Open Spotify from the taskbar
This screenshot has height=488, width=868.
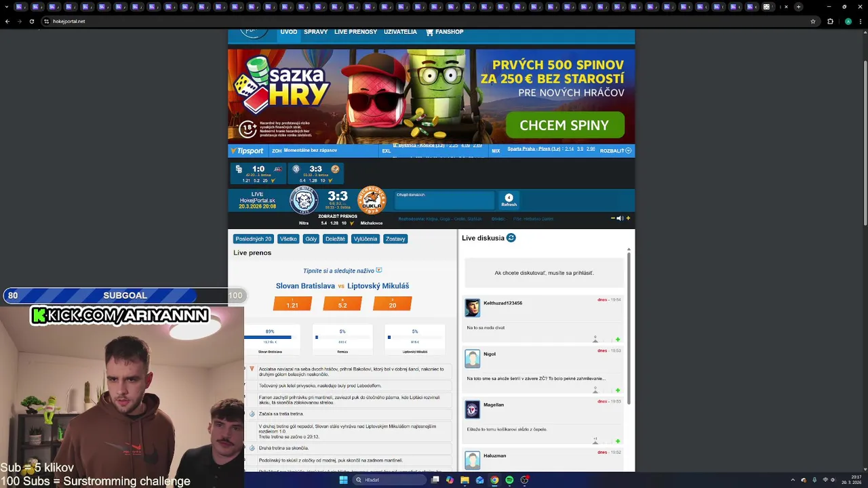[509, 480]
